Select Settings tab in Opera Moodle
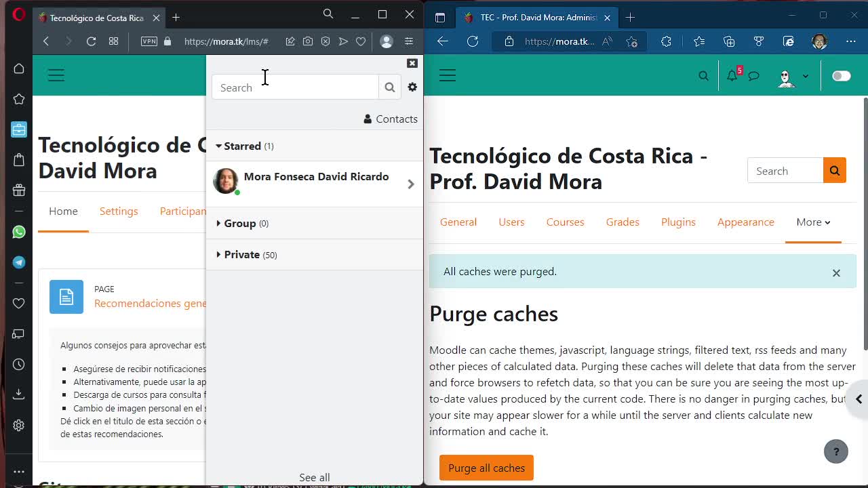This screenshot has width=868, height=488. 119,211
